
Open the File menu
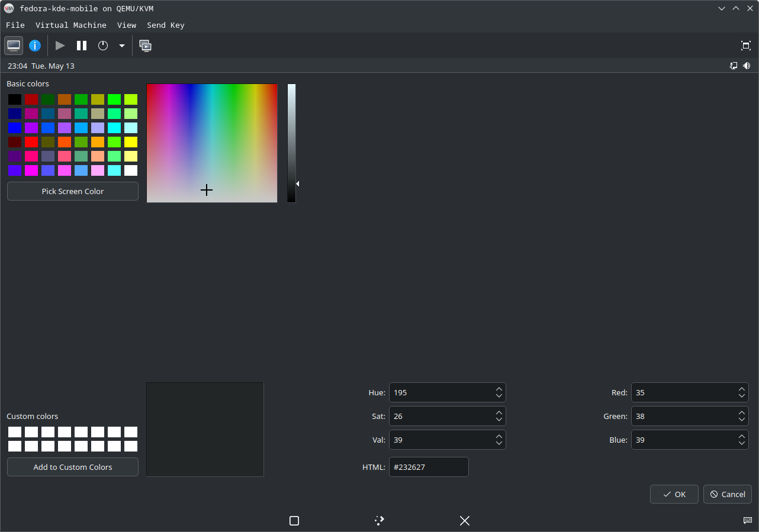pyautogui.click(x=15, y=25)
